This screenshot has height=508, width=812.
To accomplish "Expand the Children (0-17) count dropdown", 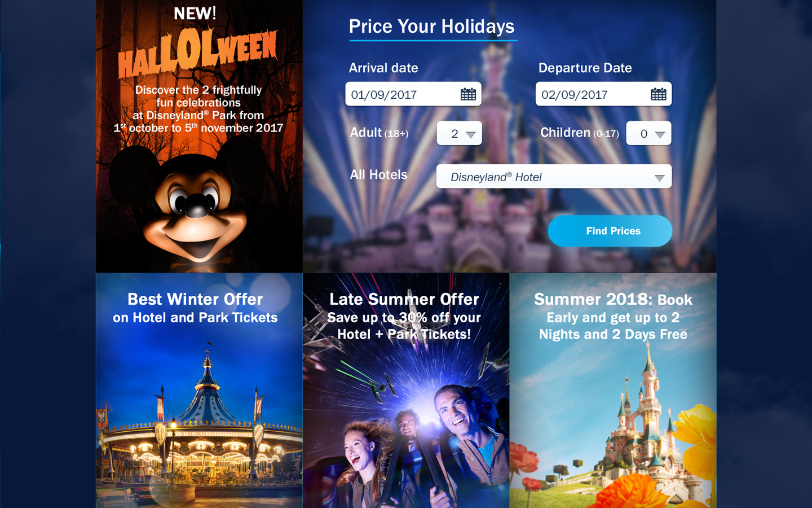I will click(648, 133).
